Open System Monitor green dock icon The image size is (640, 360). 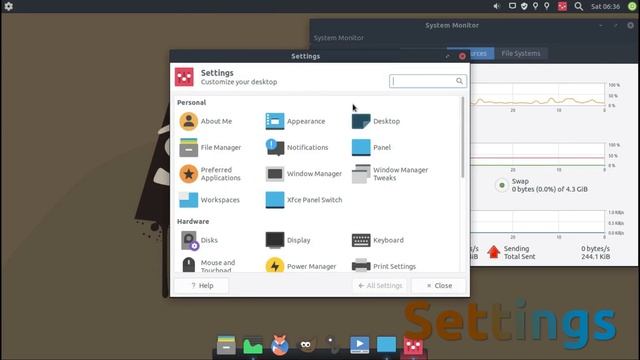click(253, 346)
